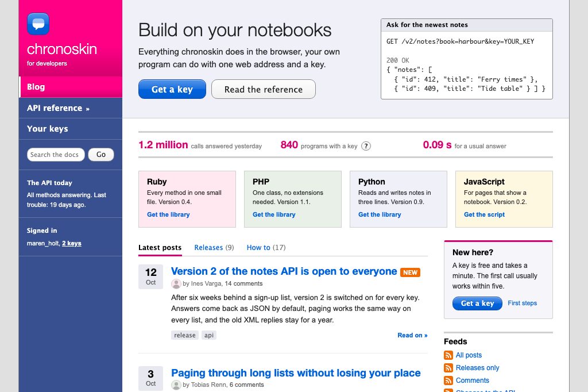
Task: Get the PHP library
Action: [x=274, y=214]
